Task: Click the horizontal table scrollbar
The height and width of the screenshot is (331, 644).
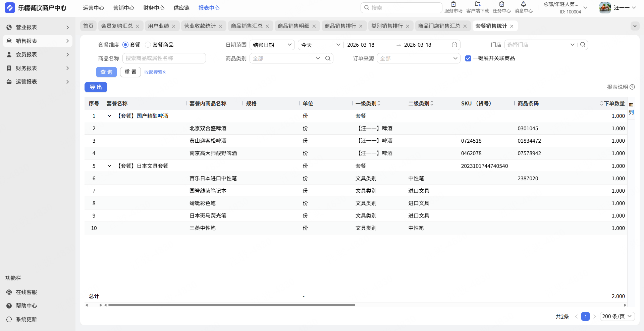Action: 231,305
